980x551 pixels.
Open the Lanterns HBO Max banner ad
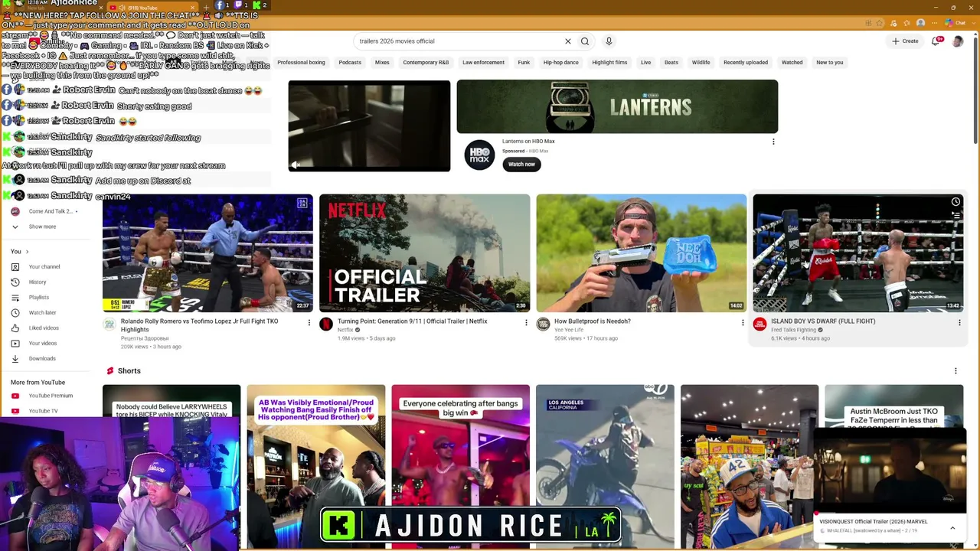click(617, 106)
